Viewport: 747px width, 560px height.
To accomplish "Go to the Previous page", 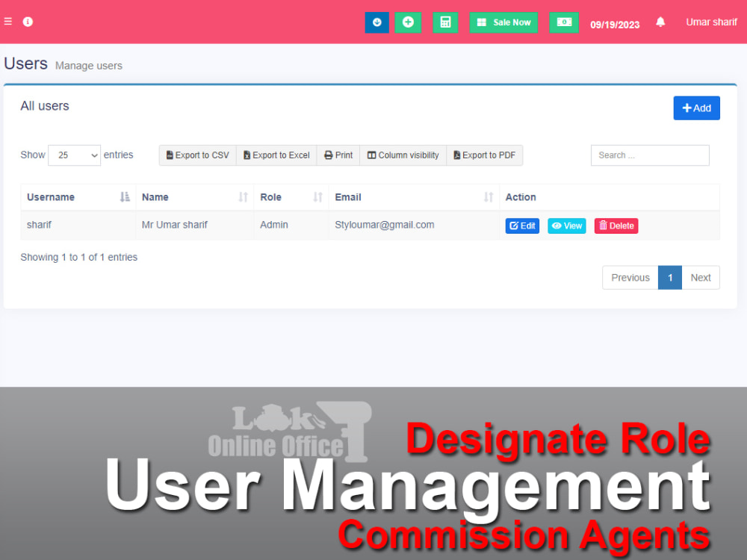I will point(630,278).
